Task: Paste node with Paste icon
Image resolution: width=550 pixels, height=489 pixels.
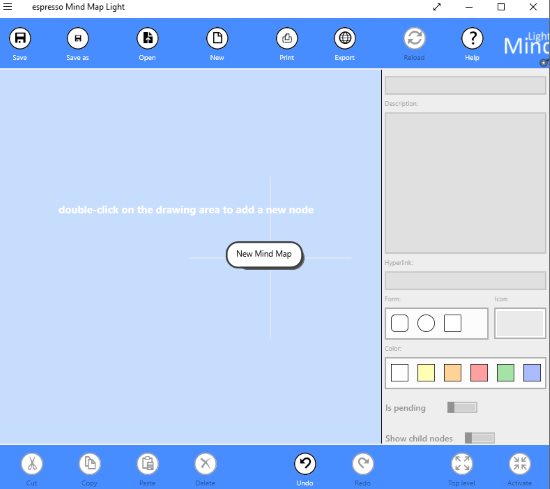Action: 147,464
